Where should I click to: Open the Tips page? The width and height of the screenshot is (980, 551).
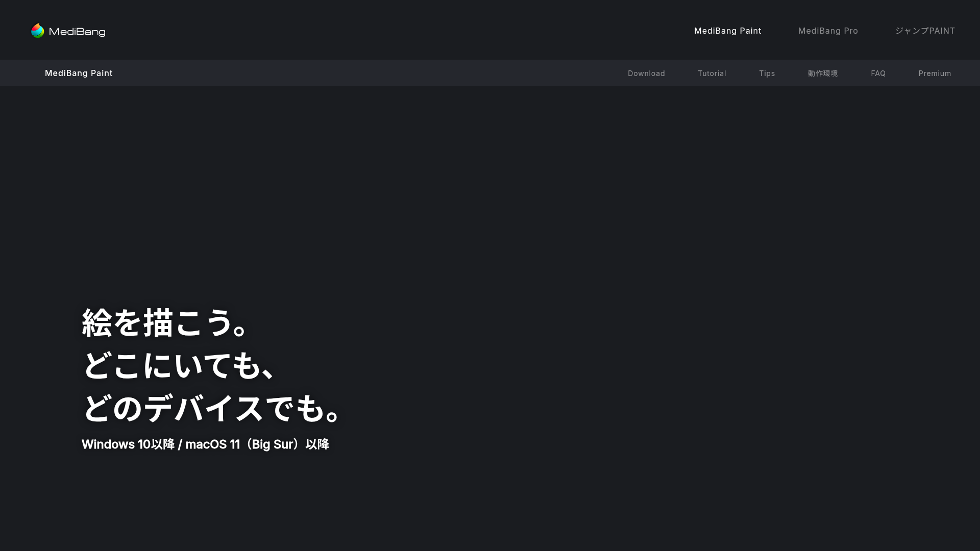[x=767, y=73]
